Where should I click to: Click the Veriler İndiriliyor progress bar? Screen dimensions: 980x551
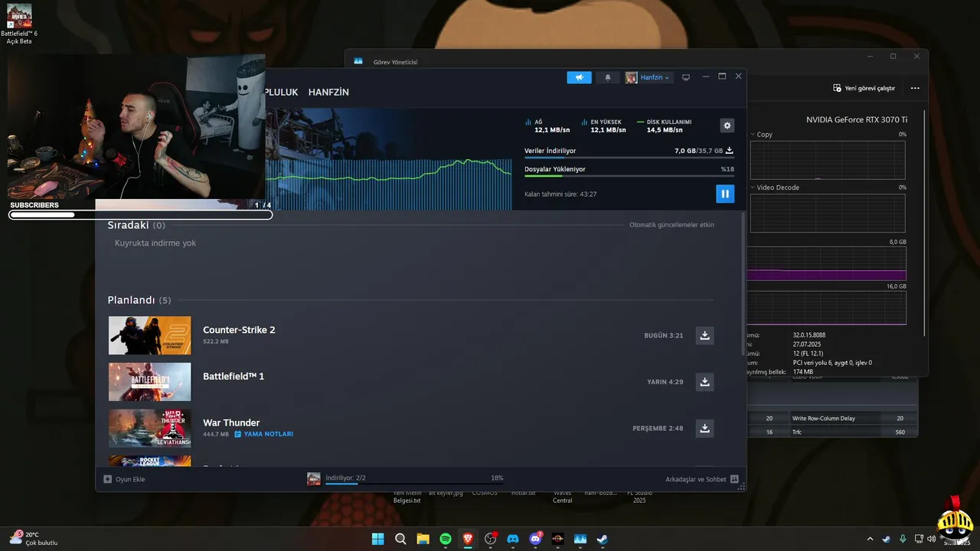pos(629,158)
